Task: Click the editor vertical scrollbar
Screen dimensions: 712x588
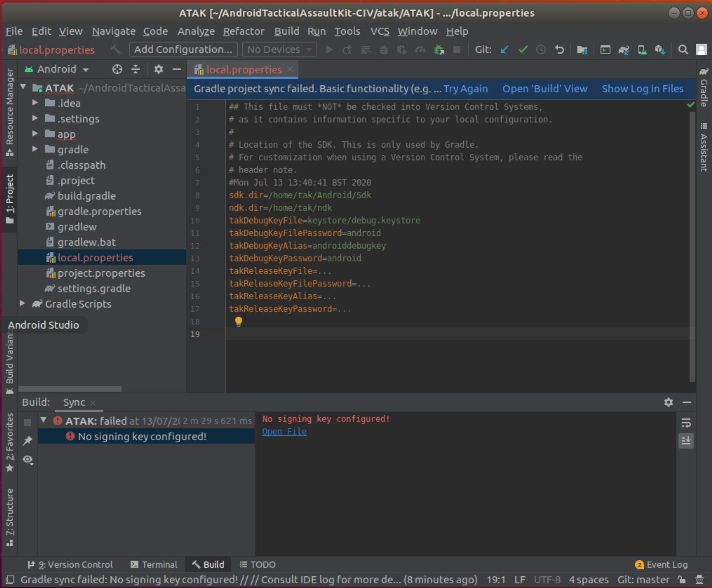Action: (x=692, y=246)
